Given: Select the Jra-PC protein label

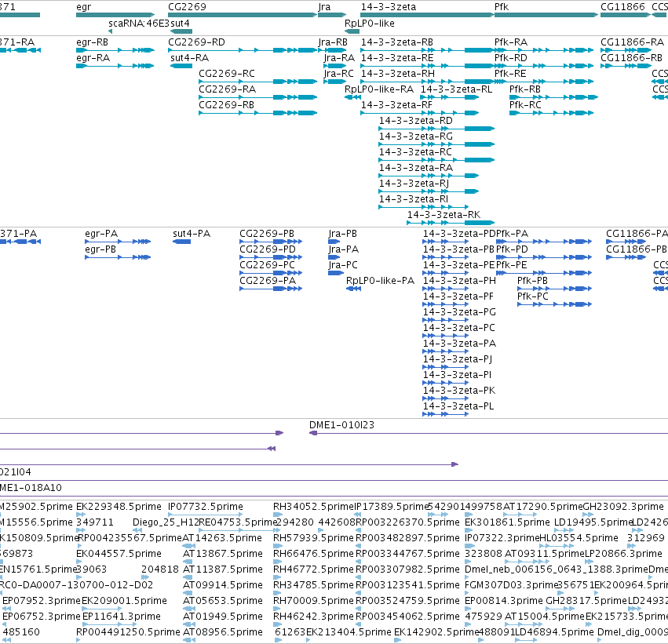Looking at the screenshot, I should [343, 265].
